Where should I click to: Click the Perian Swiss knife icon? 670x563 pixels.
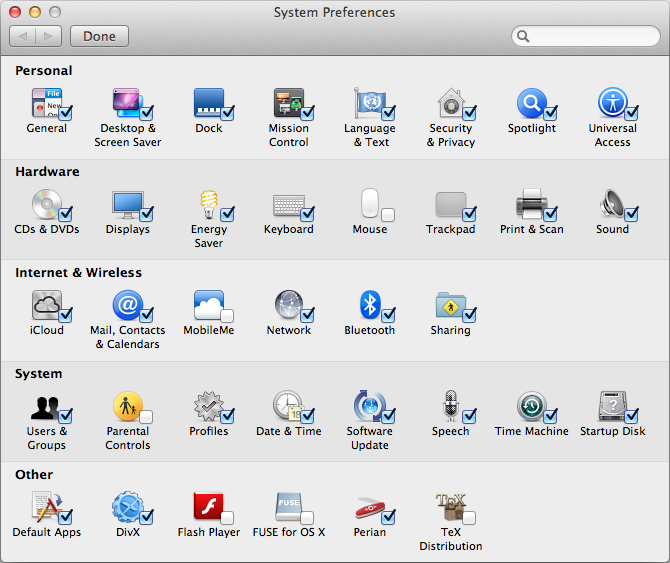(x=370, y=508)
